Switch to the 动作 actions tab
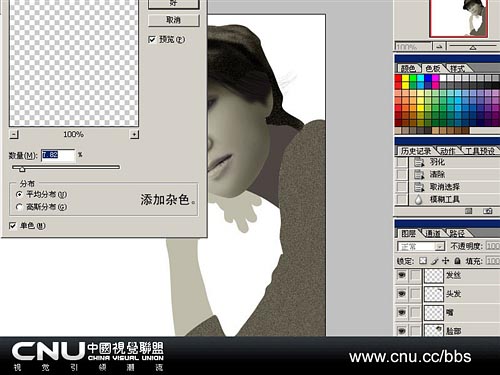This screenshot has width=500, height=375. click(x=448, y=151)
